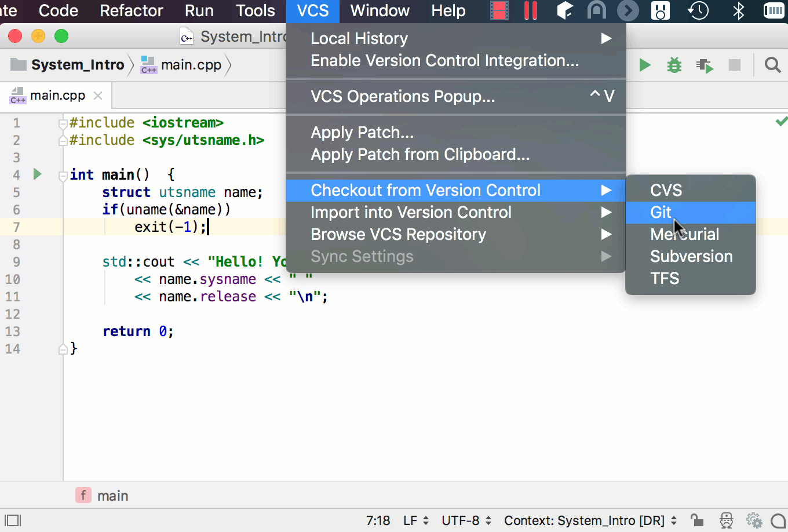The width and height of the screenshot is (788, 532).
Task: Run with Coverage using the coverage icon
Action: [x=704, y=65]
